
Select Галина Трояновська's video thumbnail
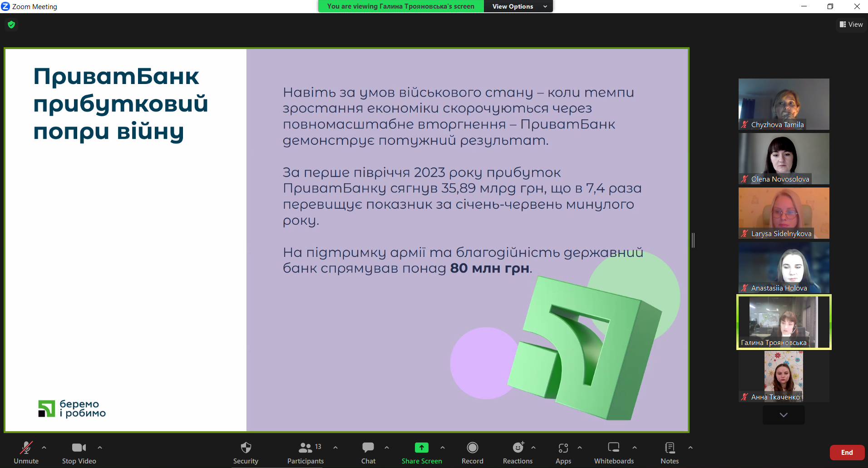[x=784, y=322]
